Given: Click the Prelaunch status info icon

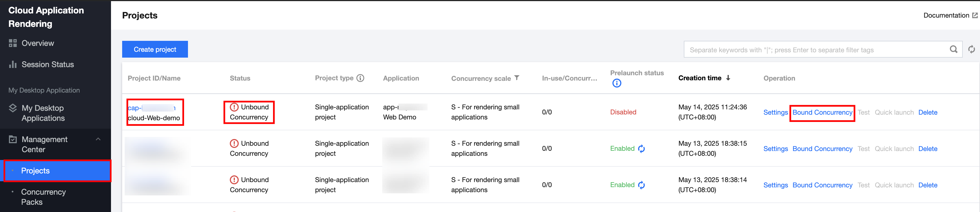Looking at the screenshot, I should [617, 83].
